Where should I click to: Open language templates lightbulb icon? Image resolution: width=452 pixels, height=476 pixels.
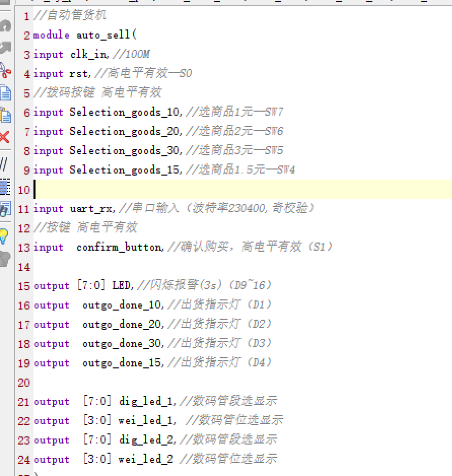coord(4,236)
